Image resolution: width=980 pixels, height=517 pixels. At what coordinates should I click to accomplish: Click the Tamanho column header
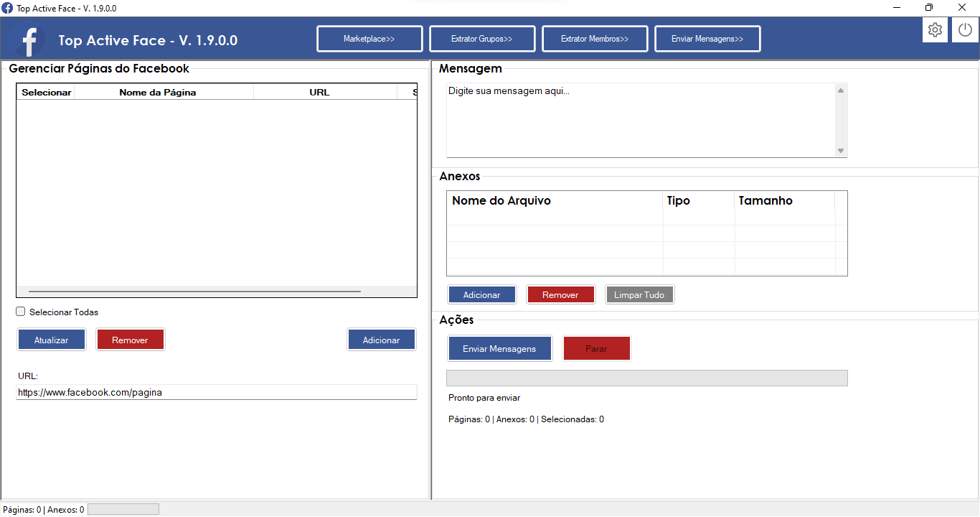[785, 200]
